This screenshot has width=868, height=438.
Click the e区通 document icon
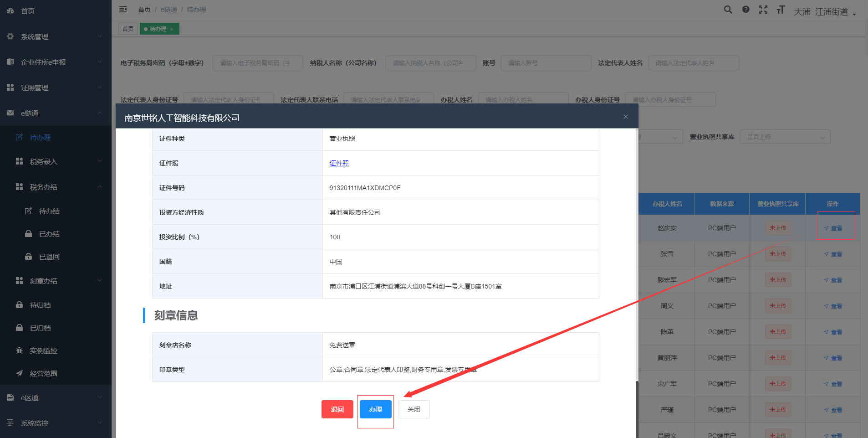coord(10,397)
